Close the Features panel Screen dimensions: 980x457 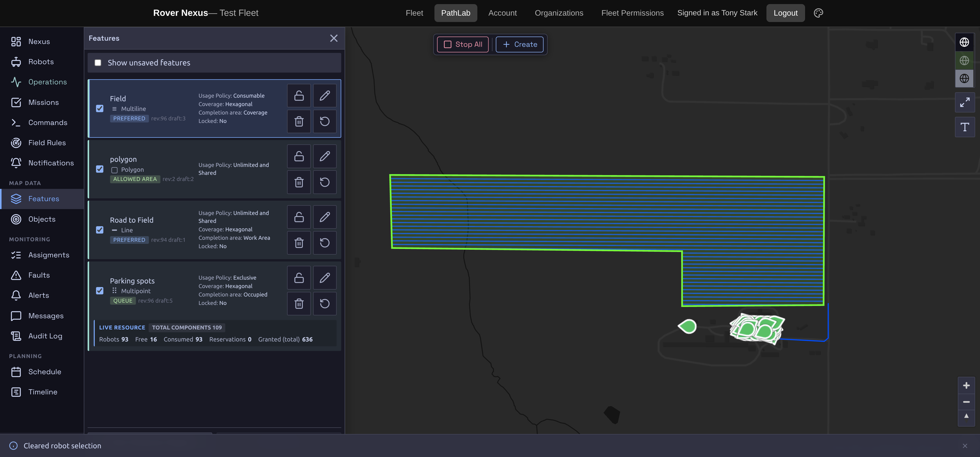click(334, 38)
